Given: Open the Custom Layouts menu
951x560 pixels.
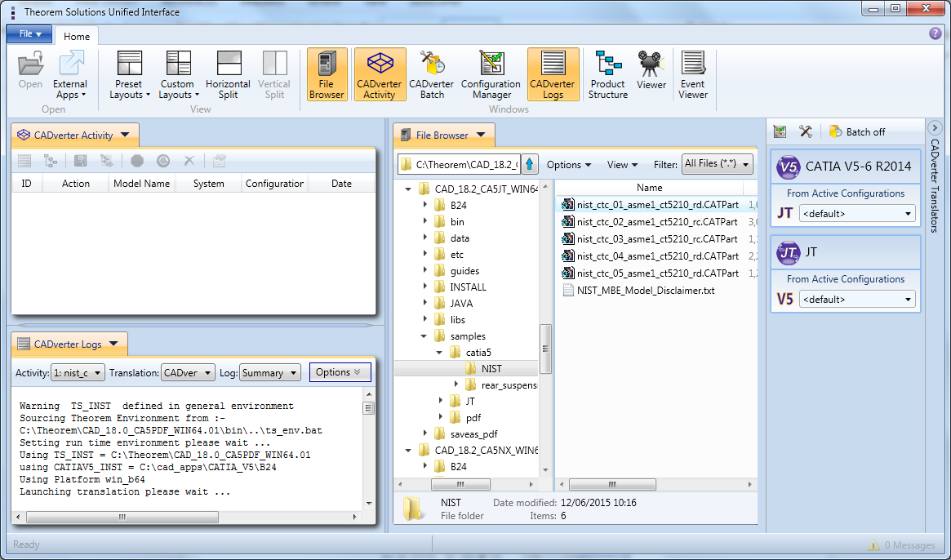Looking at the screenshot, I should pos(178,74).
